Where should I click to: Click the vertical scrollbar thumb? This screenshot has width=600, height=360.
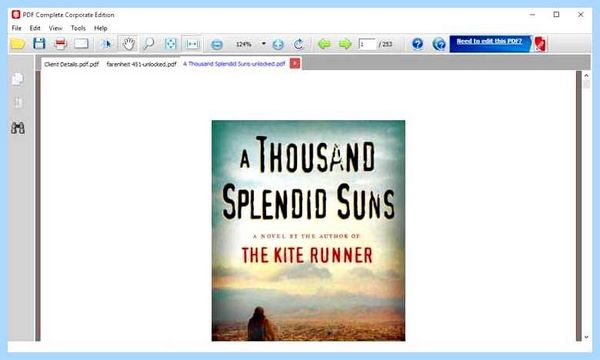(x=586, y=84)
